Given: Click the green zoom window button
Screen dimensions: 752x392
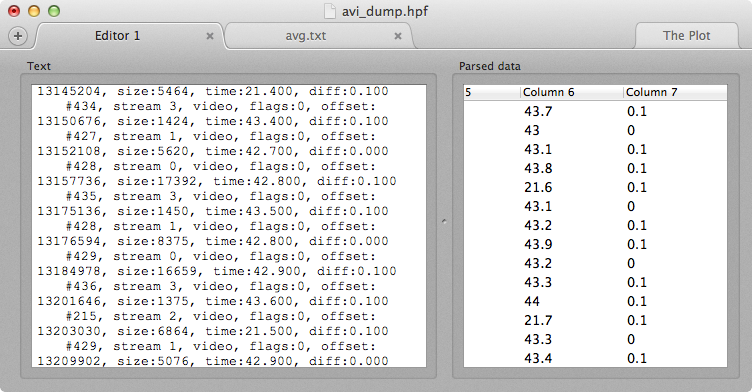Looking at the screenshot, I should pyautogui.click(x=54, y=11).
